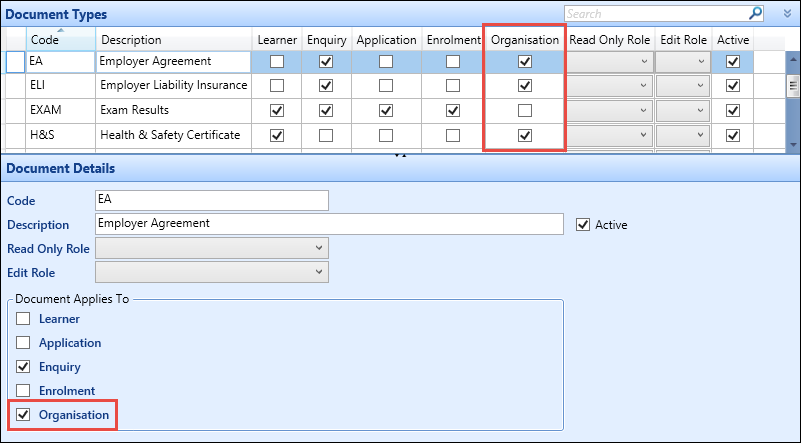Open Read Only Role dropdown in Document Details
This screenshot has width=801, height=443.
click(x=212, y=248)
